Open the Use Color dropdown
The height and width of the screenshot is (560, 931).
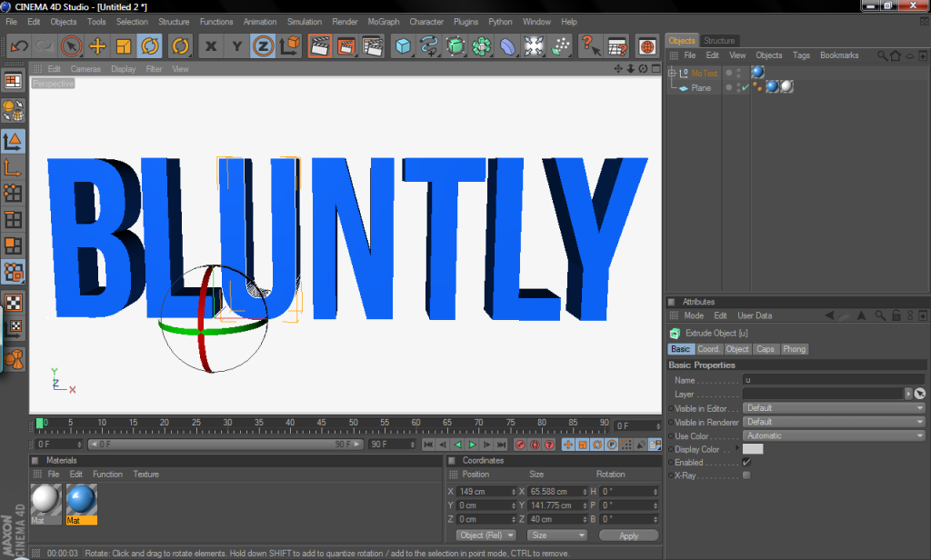pos(834,435)
